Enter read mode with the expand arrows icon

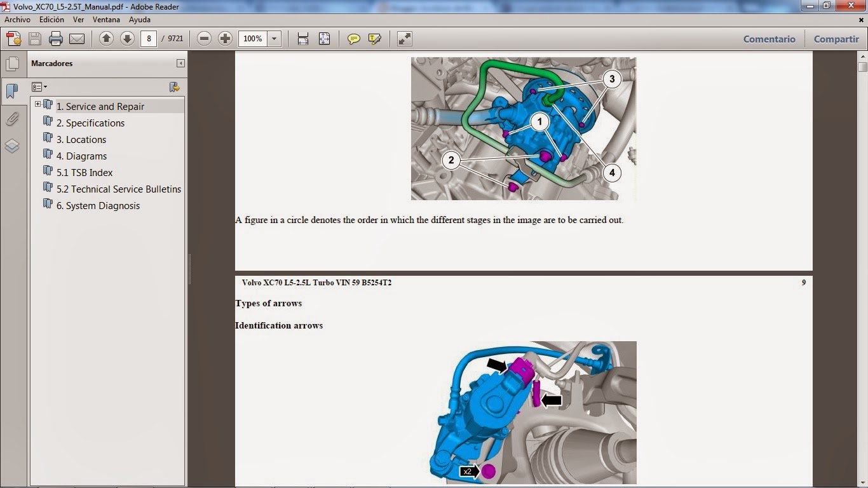(405, 39)
